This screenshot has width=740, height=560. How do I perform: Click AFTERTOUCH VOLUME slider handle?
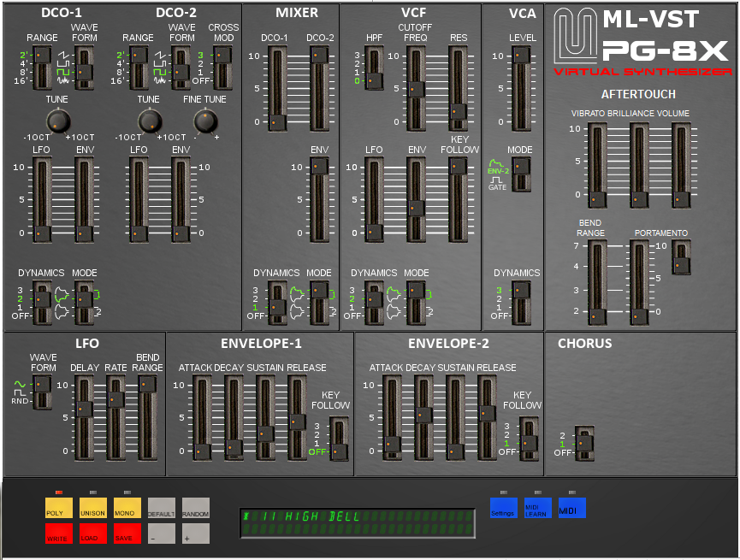pyautogui.click(x=682, y=199)
